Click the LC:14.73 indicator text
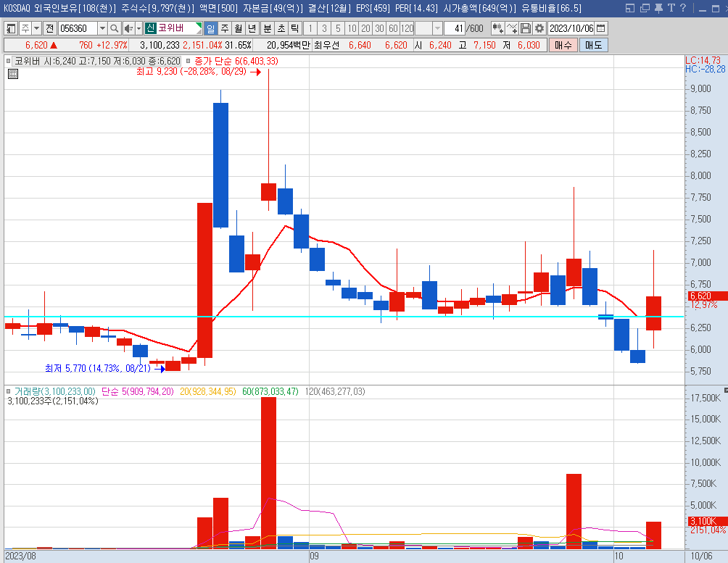Screen dimensions: 728x563 [x=703, y=60]
